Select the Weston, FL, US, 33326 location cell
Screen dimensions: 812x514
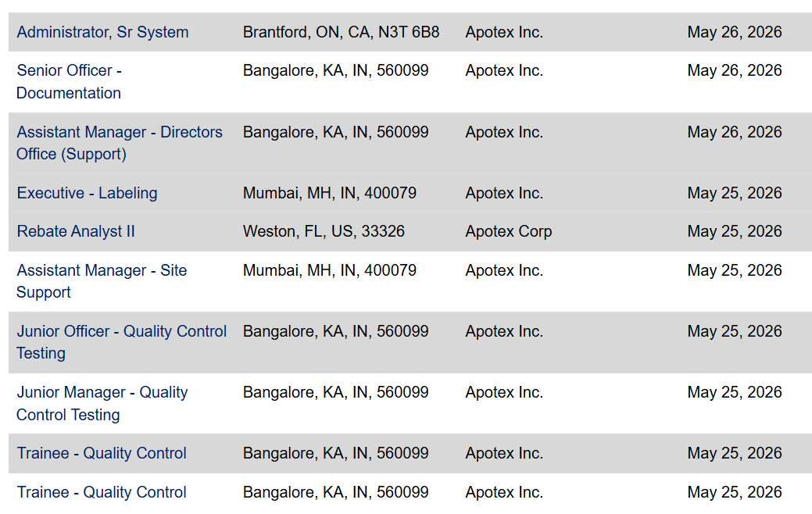[324, 231]
